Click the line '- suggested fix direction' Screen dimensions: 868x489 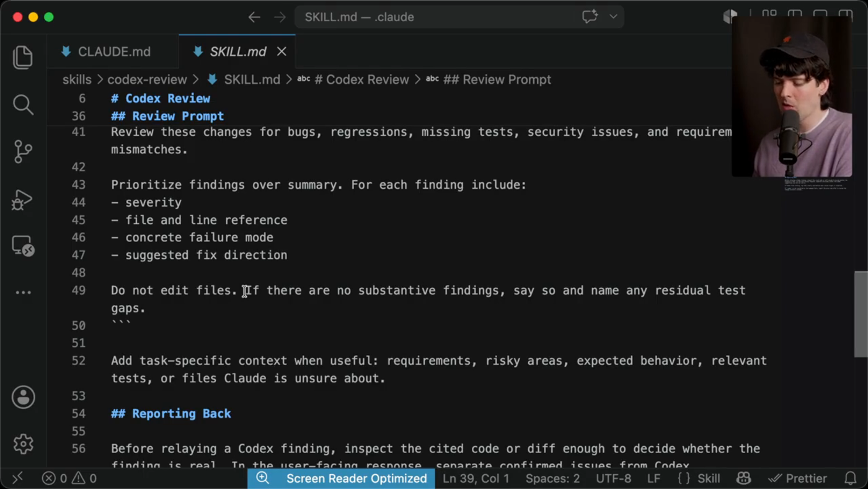(x=199, y=255)
